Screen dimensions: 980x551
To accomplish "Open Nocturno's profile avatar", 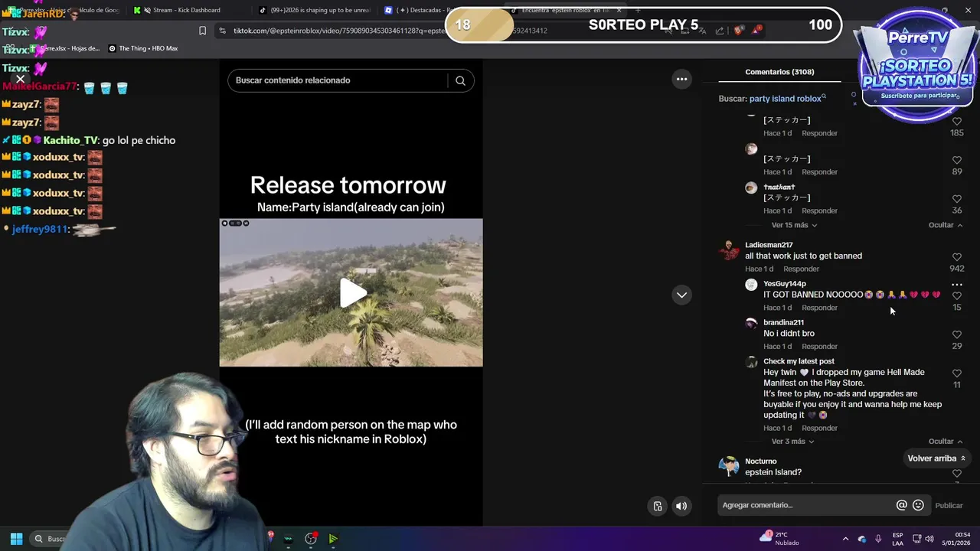I will [x=727, y=466].
